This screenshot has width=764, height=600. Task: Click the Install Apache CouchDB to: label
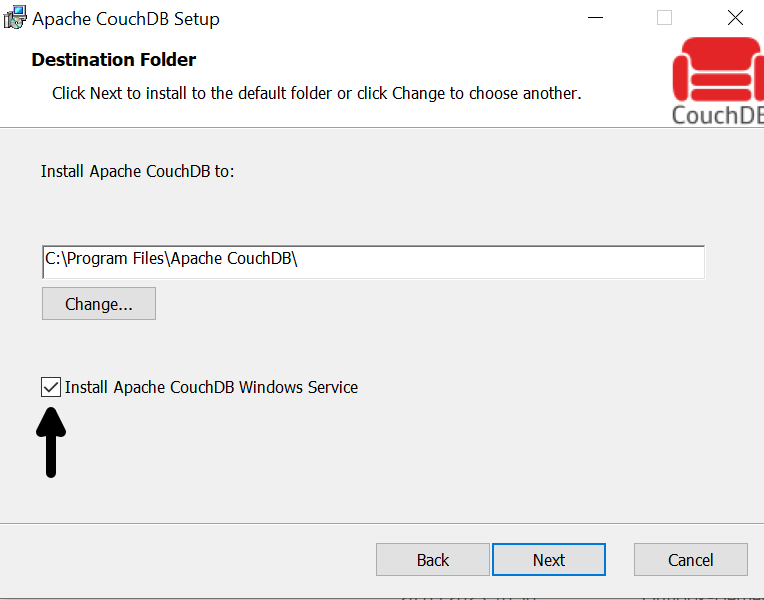[x=137, y=171]
